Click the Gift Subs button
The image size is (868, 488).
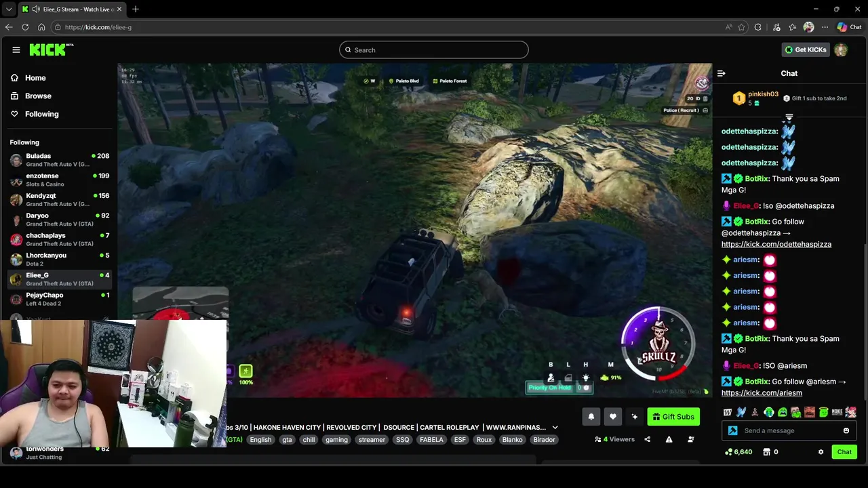coord(673,417)
